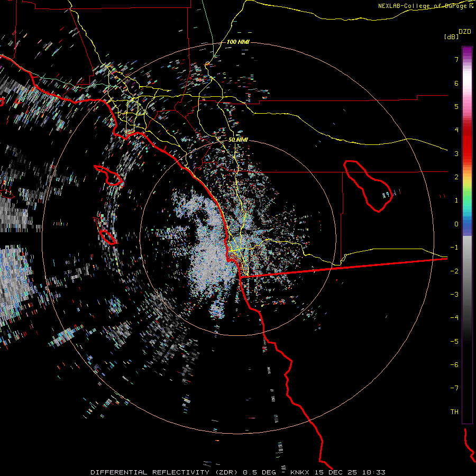
Task: Click the scale value -4
Action: click(454, 318)
